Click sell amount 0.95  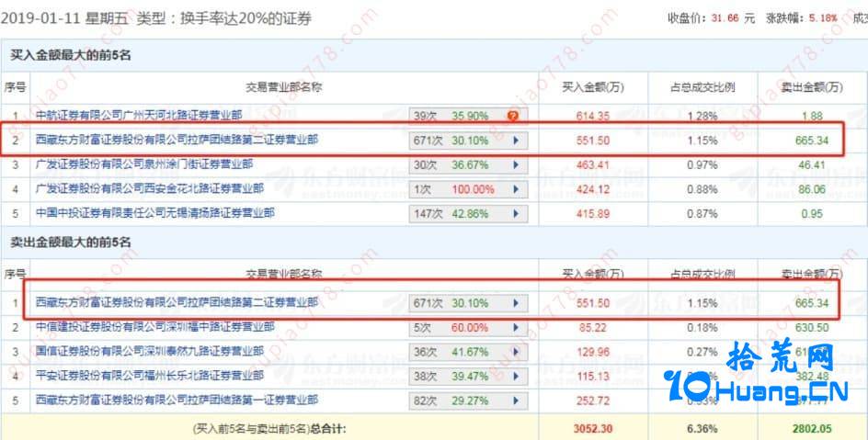(812, 213)
